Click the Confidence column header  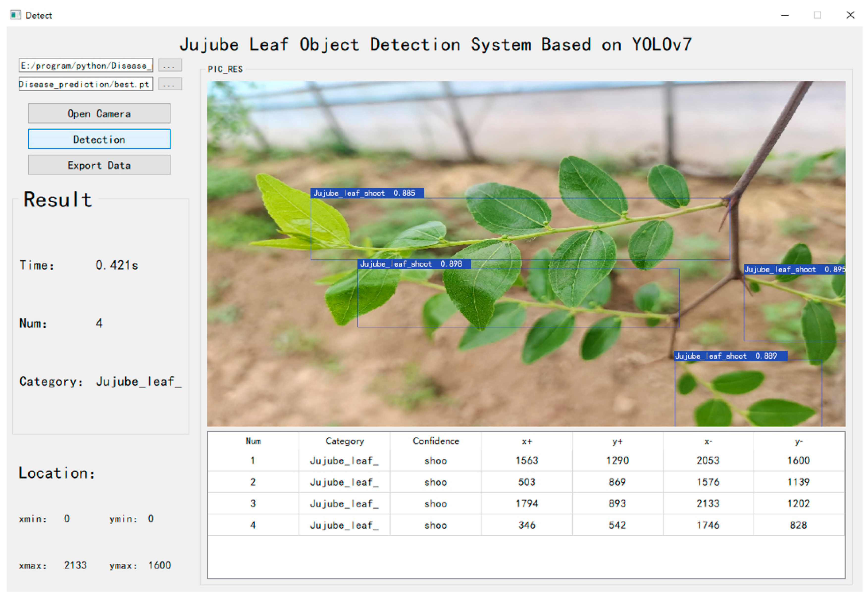click(436, 441)
